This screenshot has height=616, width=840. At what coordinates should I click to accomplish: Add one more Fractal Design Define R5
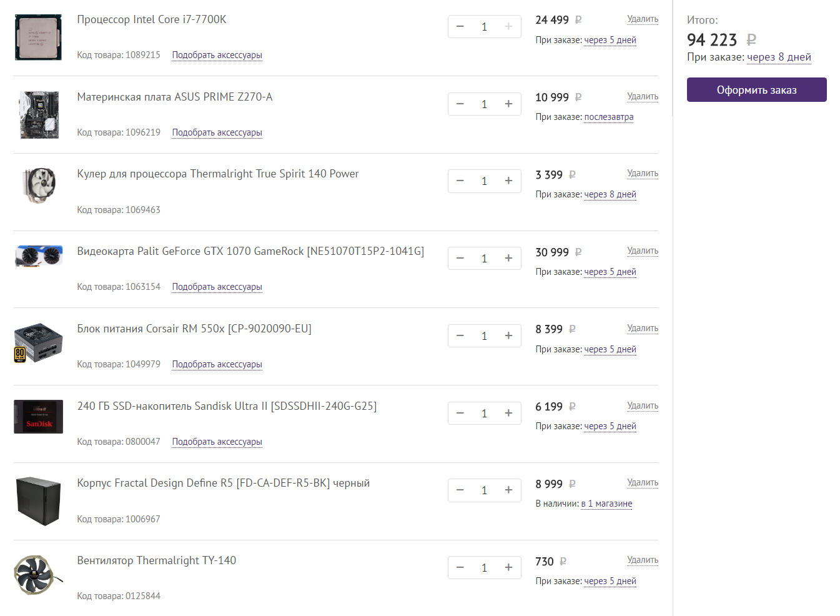tap(508, 490)
